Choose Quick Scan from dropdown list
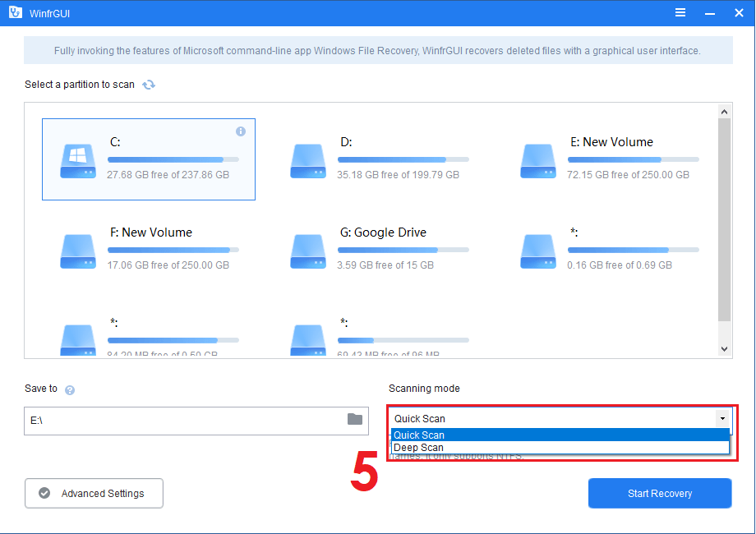 click(x=559, y=435)
